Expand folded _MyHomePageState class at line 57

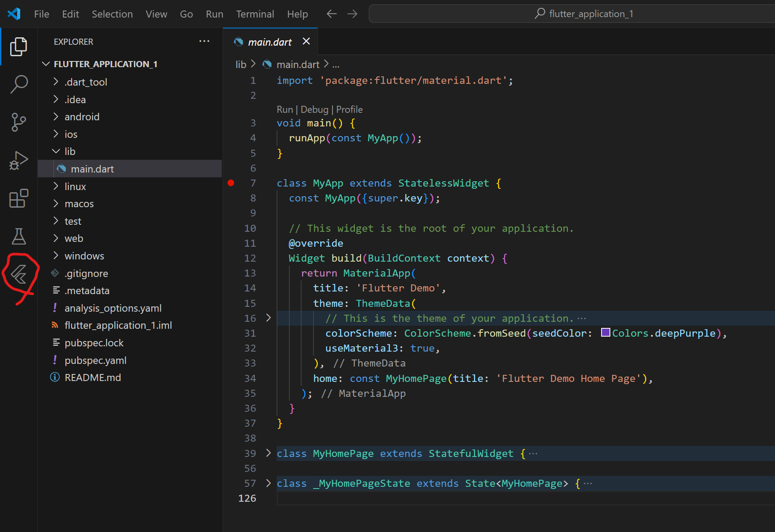[268, 483]
